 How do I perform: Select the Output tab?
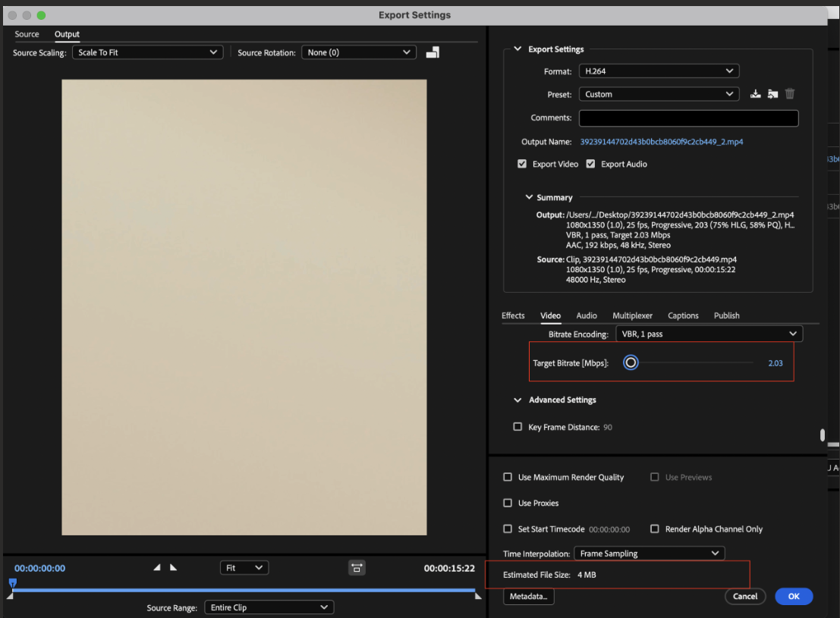pyautogui.click(x=67, y=33)
